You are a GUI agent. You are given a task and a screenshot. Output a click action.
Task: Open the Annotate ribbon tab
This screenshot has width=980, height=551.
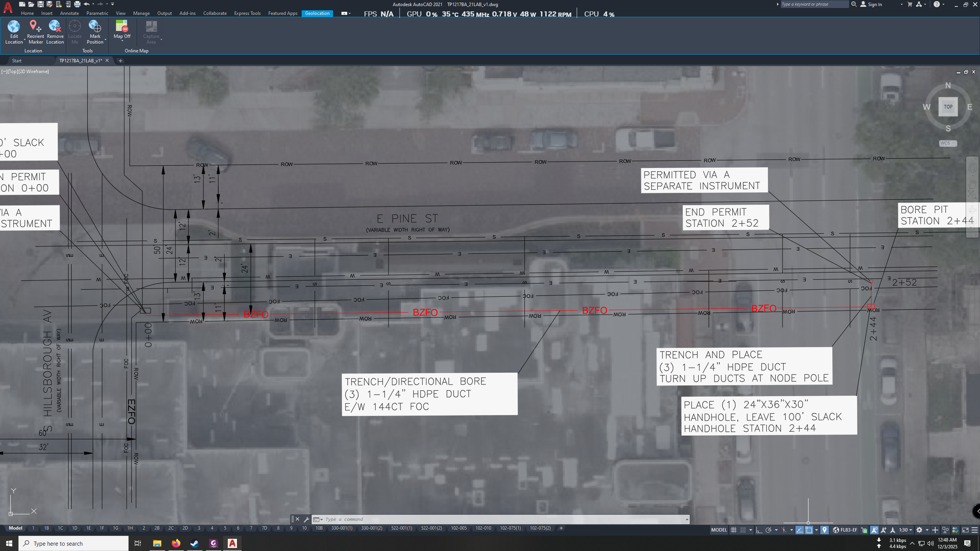[69, 13]
